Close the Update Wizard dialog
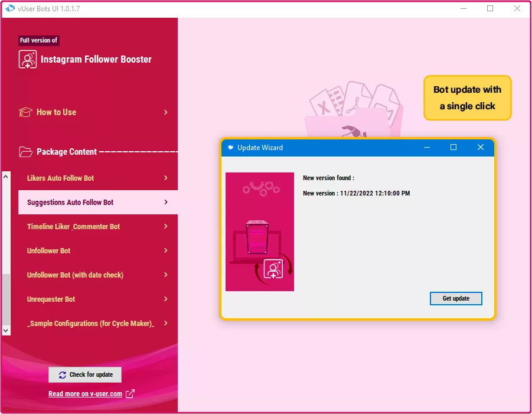Viewport: 532px width, 414px height. [481, 147]
